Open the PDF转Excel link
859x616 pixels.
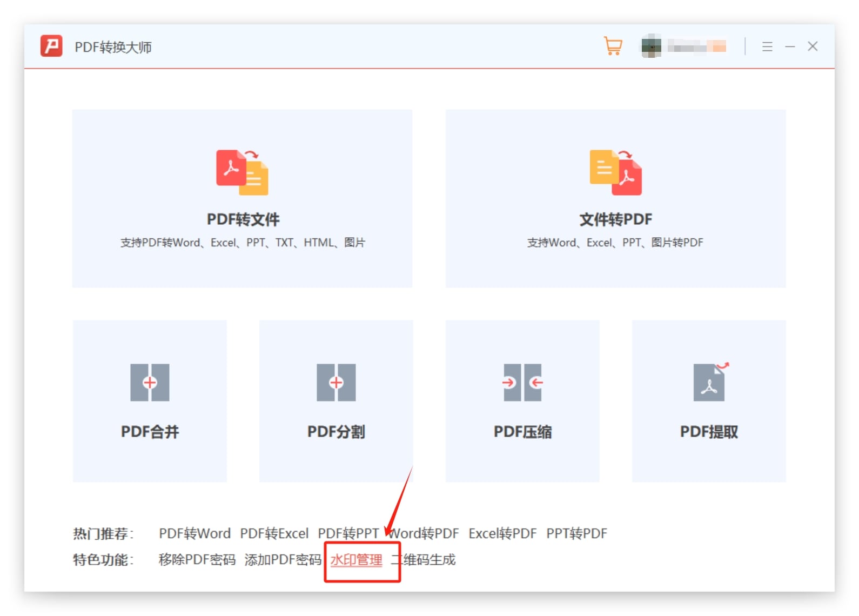274,533
